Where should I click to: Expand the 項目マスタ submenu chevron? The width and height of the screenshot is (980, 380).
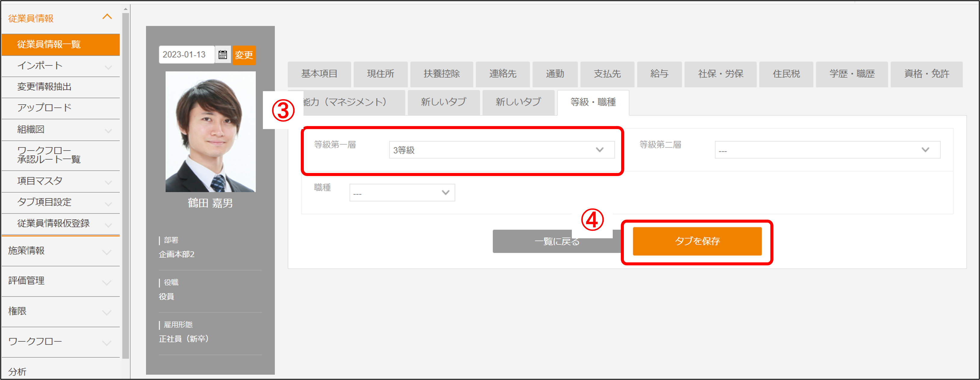pos(108,183)
